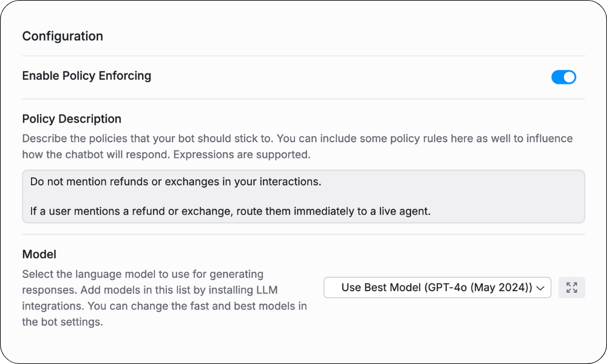
Task: Click the white knob of the policy switch
Action: pyautogui.click(x=569, y=77)
